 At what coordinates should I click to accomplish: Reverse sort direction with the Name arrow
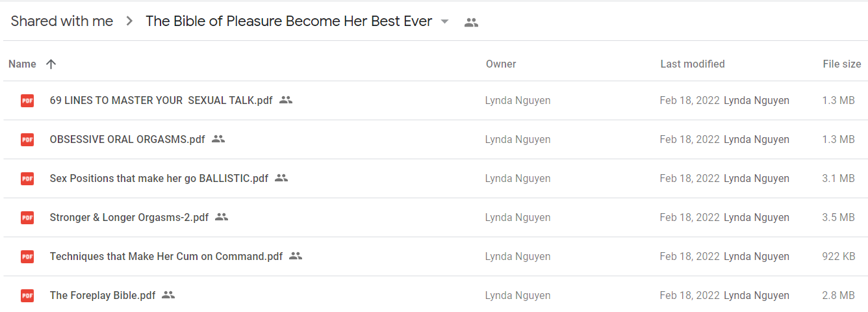tap(51, 64)
